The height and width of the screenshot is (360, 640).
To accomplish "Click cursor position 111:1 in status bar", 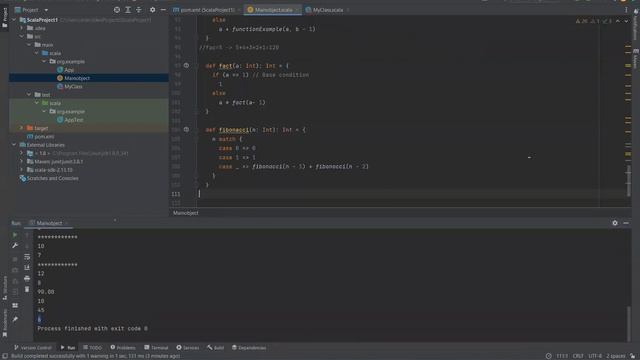I will tap(562, 356).
